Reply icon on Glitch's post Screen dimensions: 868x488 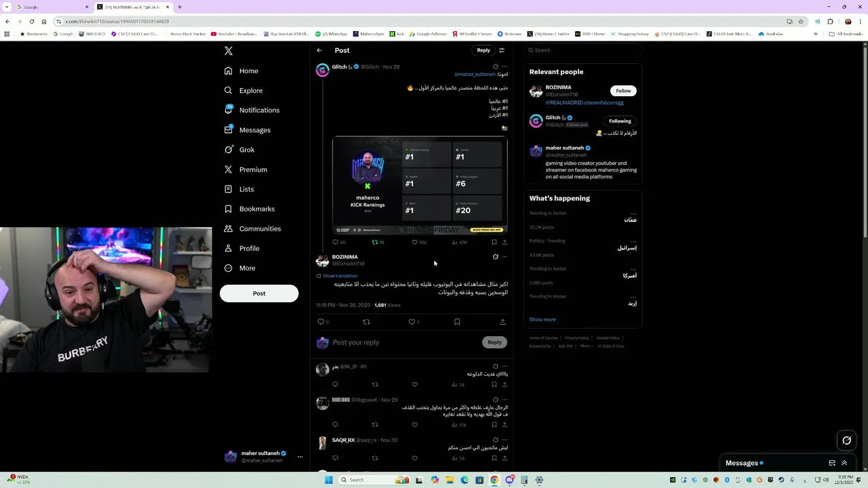click(335, 242)
